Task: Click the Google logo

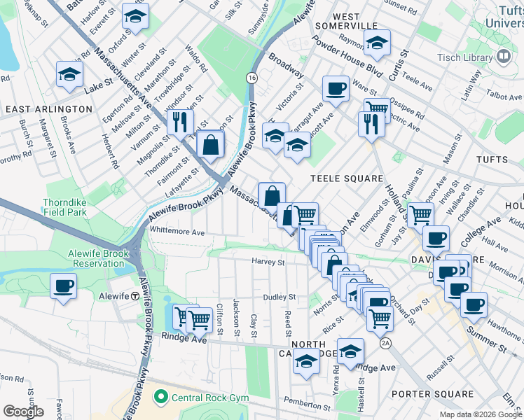Action: [x=23, y=412]
